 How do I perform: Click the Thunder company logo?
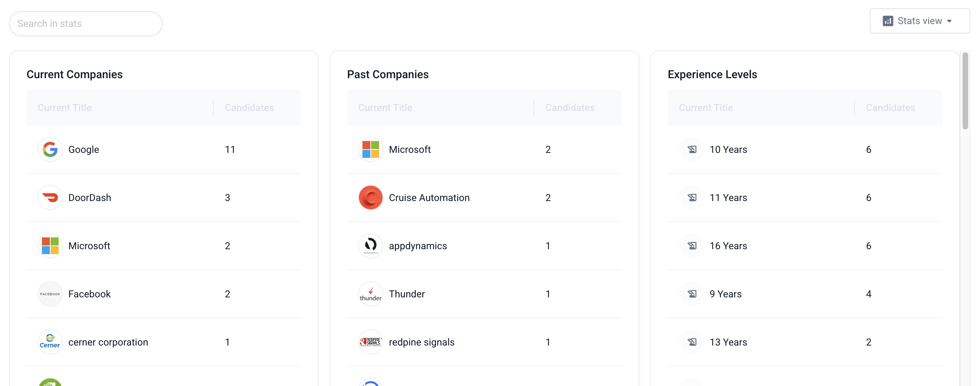[x=370, y=294]
